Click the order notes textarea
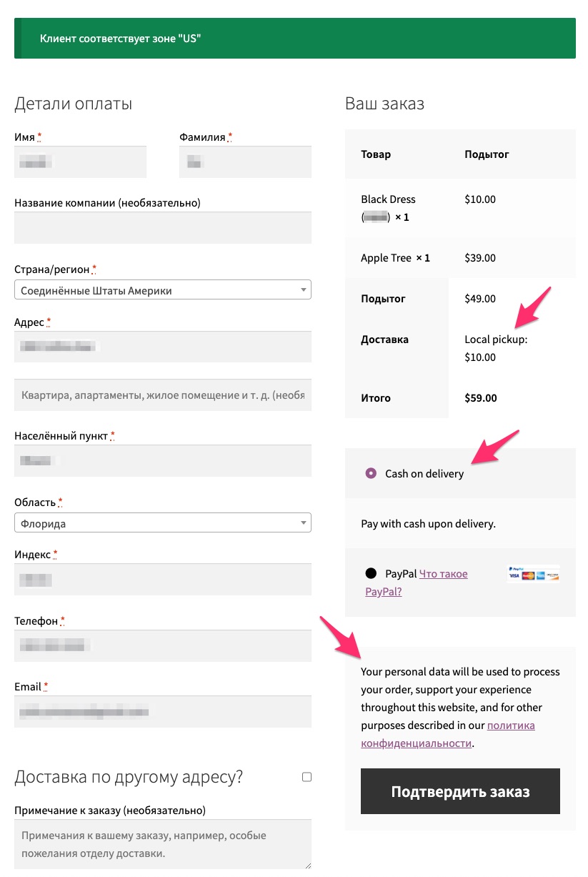 click(x=162, y=844)
